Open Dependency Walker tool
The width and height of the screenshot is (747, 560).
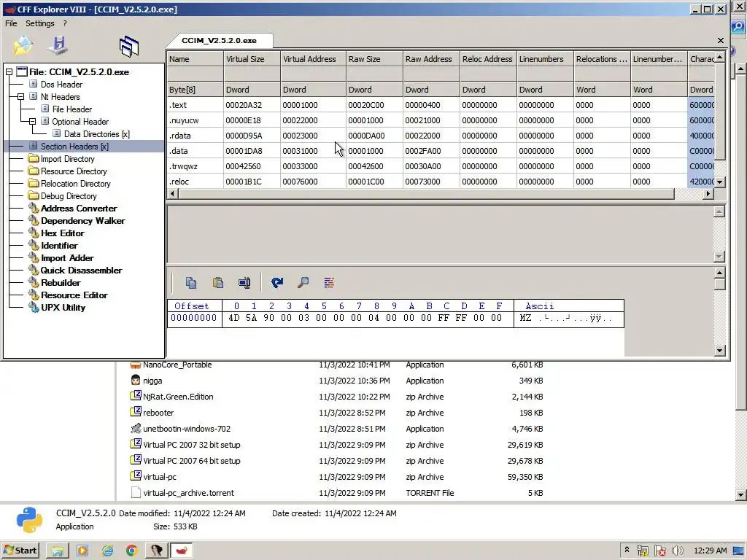click(83, 221)
